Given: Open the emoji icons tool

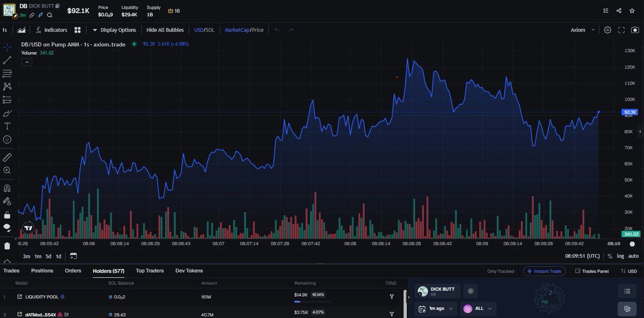Looking at the screenshot, I should point(7,140).
